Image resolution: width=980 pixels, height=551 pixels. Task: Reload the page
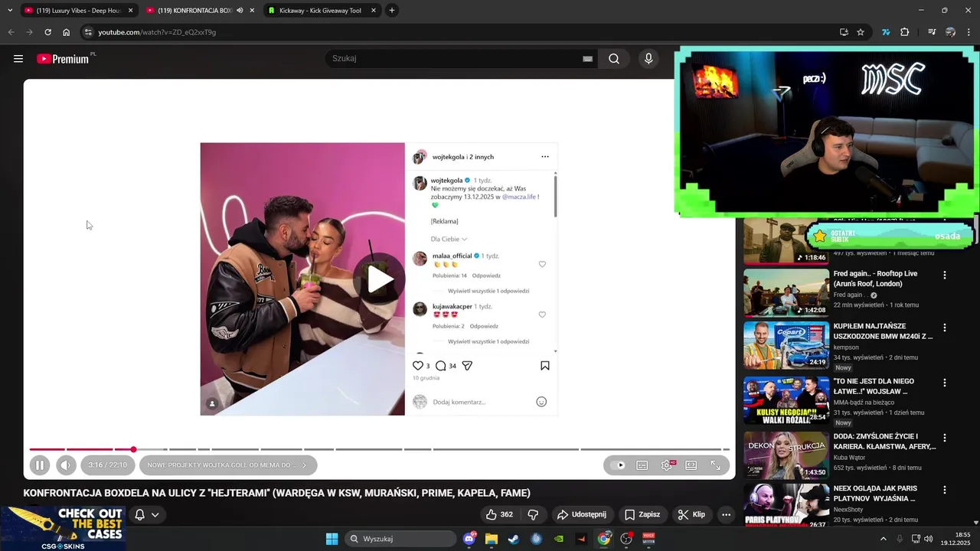[x=47, y=32]
